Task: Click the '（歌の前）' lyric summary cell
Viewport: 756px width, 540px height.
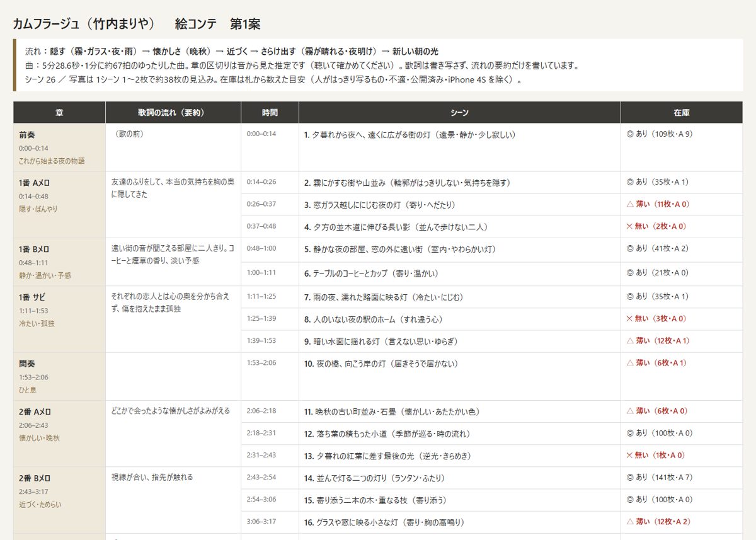Action: pos(173,147)
